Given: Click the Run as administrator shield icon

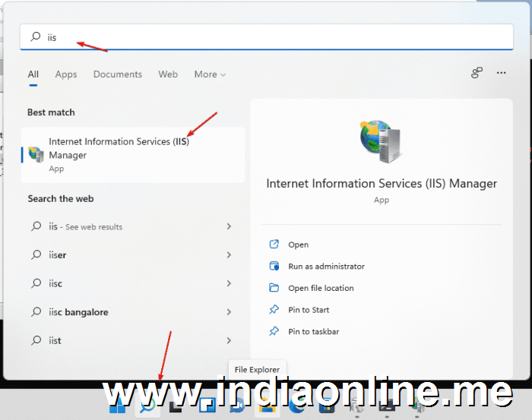Looking at the screenshot, I should pos(274,266).
